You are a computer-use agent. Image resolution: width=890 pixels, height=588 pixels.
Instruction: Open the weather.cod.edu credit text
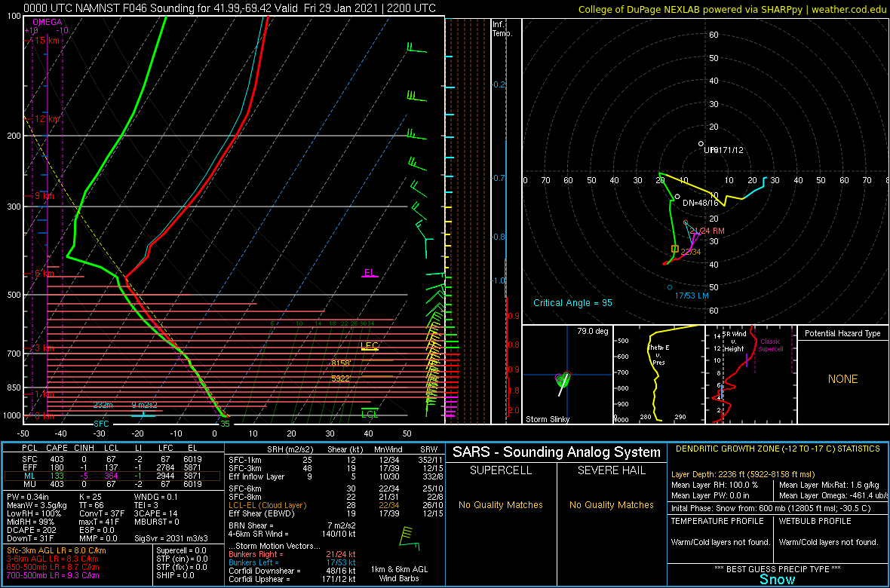[x=850, y=10]
